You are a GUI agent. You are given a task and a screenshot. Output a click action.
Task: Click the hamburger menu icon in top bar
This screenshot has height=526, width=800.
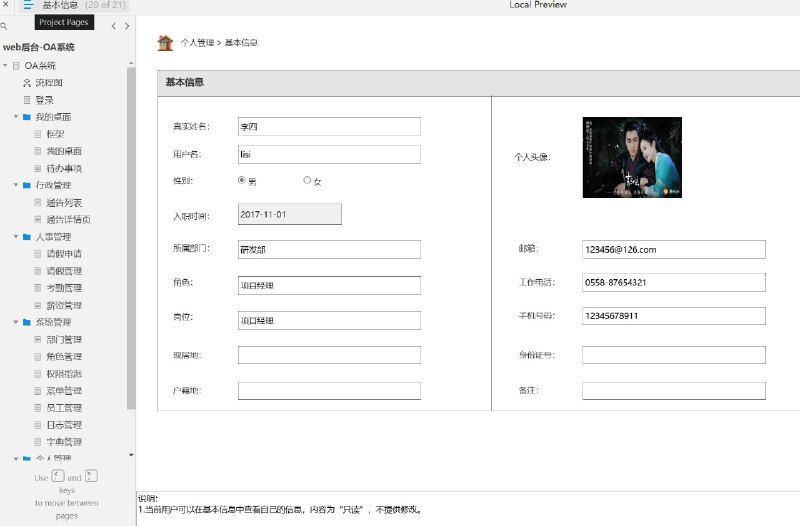pyautogui.click(x=28, y=5)
